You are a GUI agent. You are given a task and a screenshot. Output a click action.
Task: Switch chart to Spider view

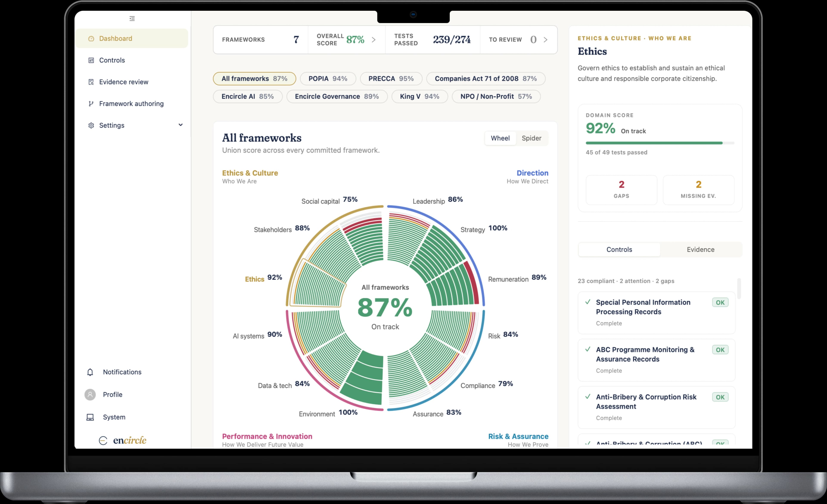coord(531,138)
